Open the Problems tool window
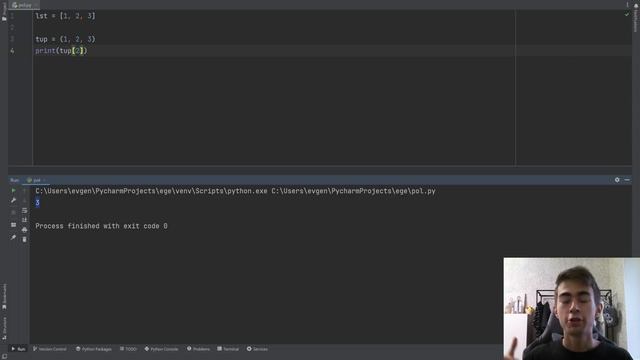Viewport: 640px width, 360px height. coord(198,349)
